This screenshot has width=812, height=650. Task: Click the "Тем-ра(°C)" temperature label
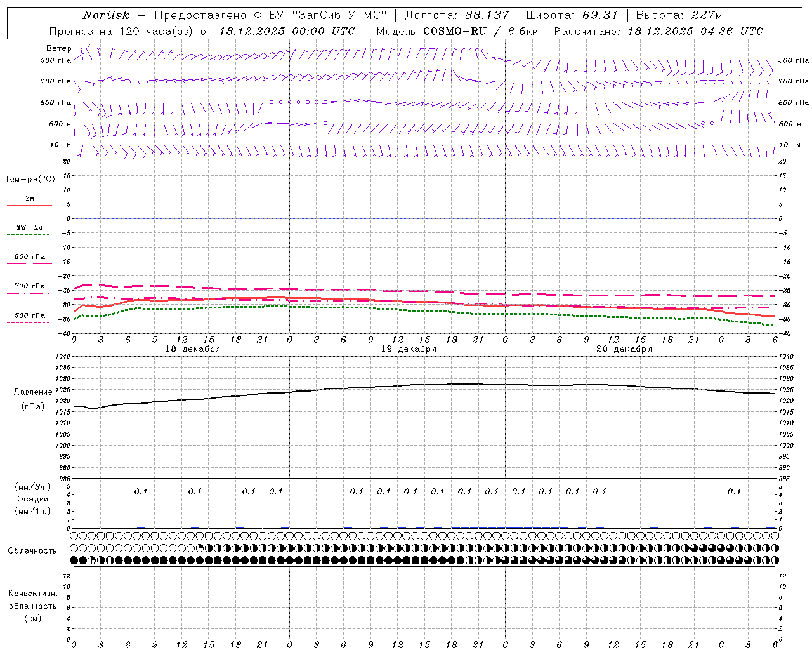point(30,180)
